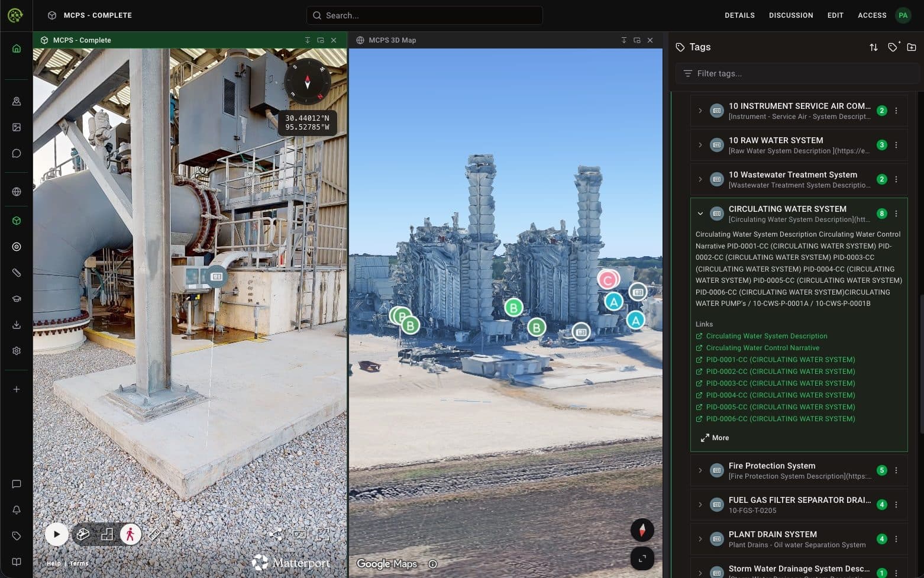Screen dimensions: 924x578
Task: Expand the 10 Wastewater Treatment System tag
Action: [x=700, y=179]
